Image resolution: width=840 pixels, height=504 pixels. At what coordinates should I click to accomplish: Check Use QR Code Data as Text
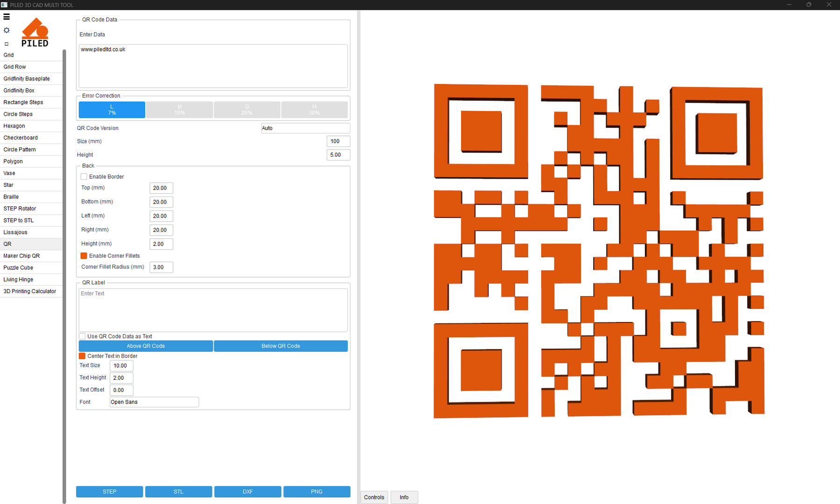pos(82,336)
